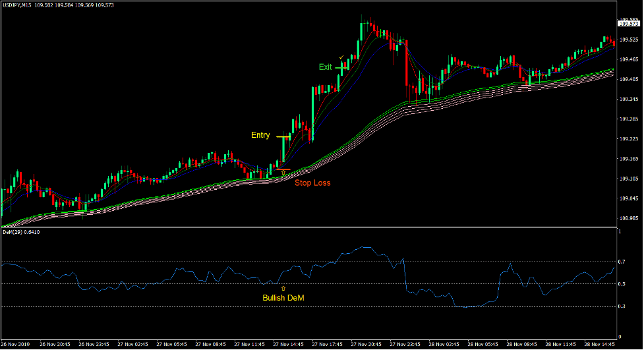Image resolution: width=644 pixels, height=350 pixels.
Task: Click the 26 Nov 2019 date label
Action: [15, 344]
